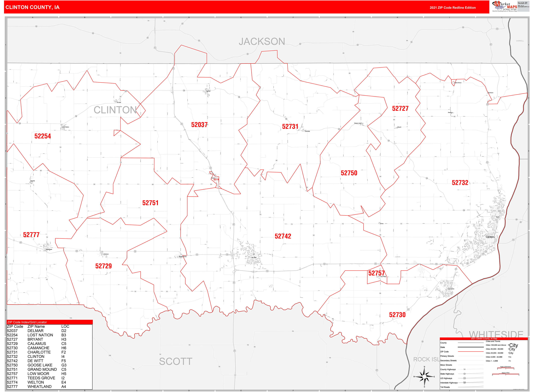Viewport: 534px width, 392px height.
Task: Click the De Witt town label on the map
Action: [254, 258]
